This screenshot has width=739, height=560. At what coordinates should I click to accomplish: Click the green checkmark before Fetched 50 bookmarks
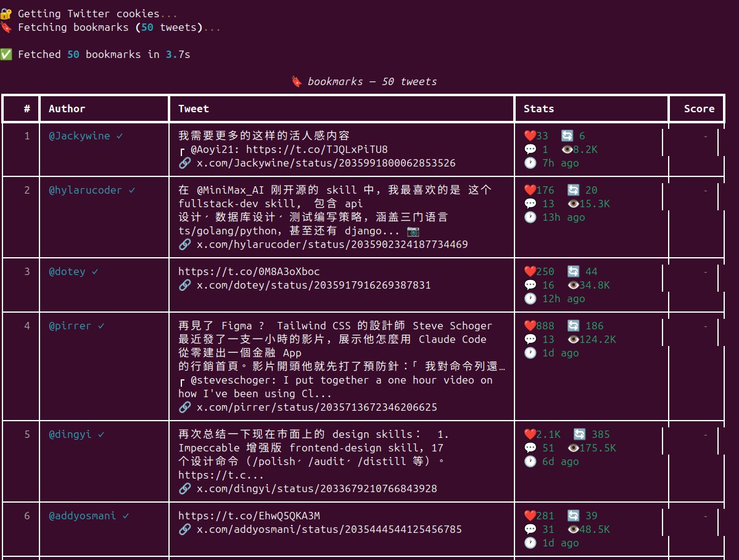click(x=6, y=54)
